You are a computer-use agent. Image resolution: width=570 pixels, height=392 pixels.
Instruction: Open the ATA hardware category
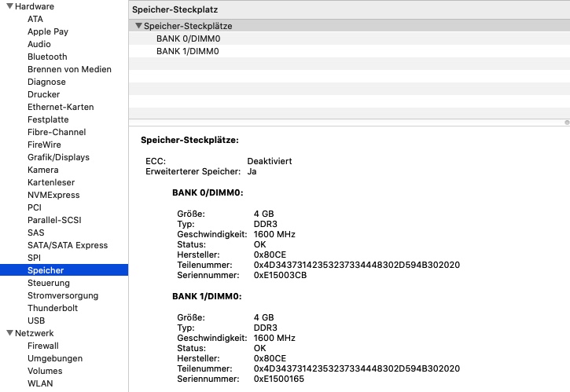pyautogui.click(x=35, y=19)
